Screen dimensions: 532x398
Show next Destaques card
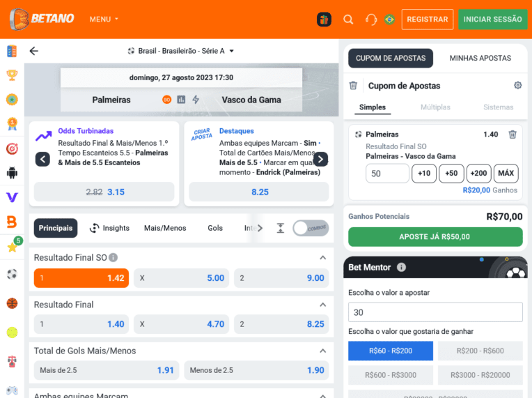click(x=320, y=159)
